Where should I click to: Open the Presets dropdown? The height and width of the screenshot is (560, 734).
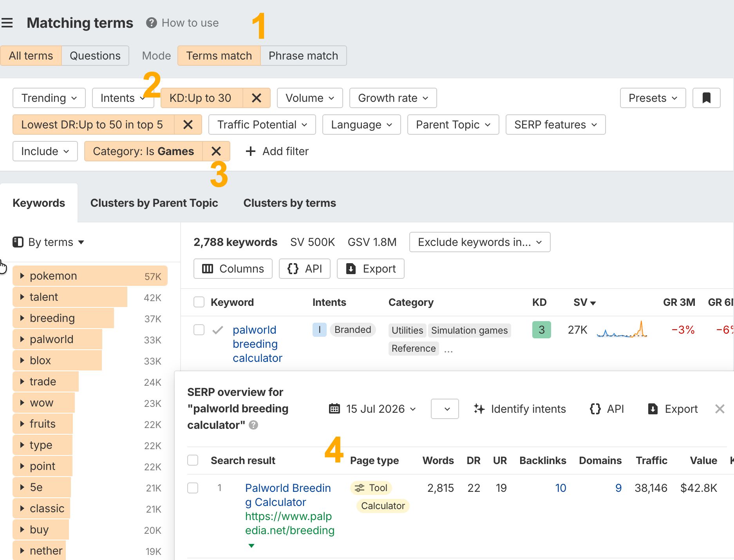(653, 98)
